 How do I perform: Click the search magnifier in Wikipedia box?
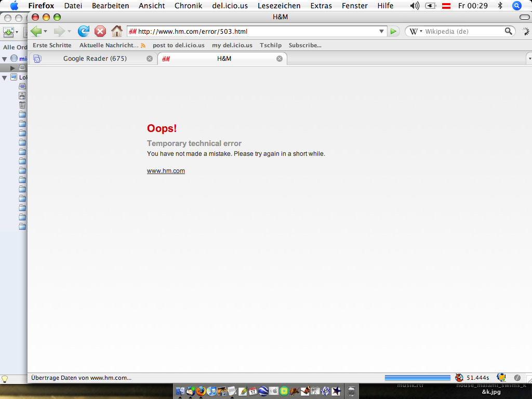(509, 32)
